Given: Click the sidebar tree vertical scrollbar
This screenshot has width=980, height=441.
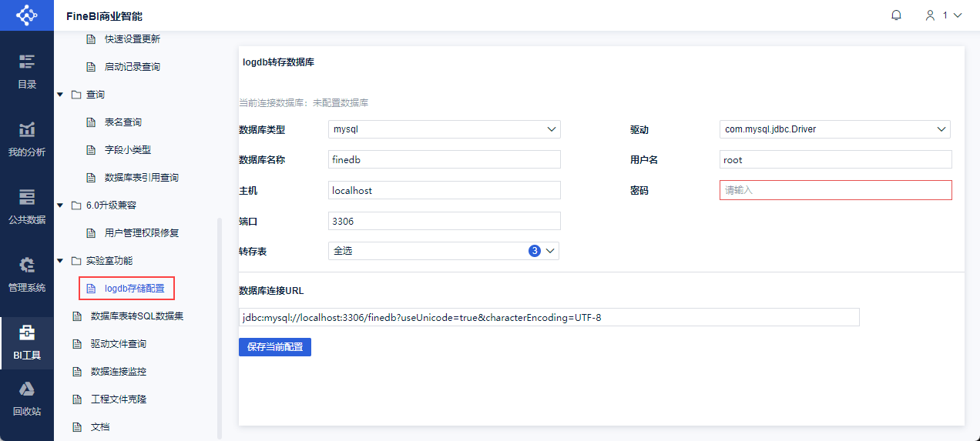Looking at the screenshot, I should 220,327.
